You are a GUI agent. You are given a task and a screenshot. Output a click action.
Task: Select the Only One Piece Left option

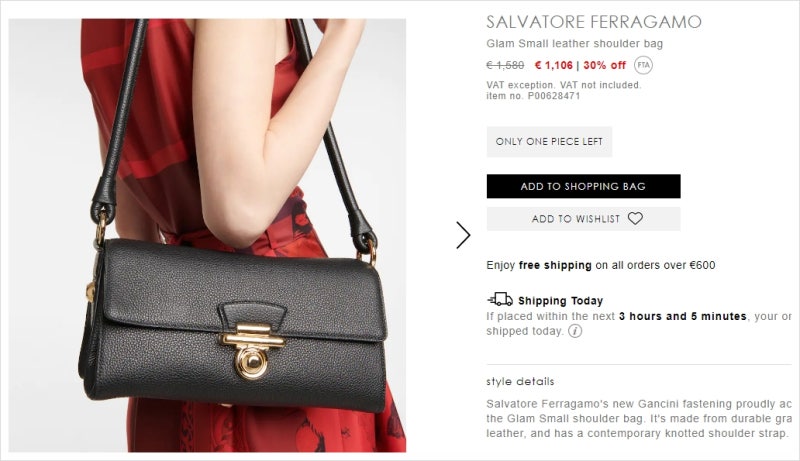coord(549,142)
